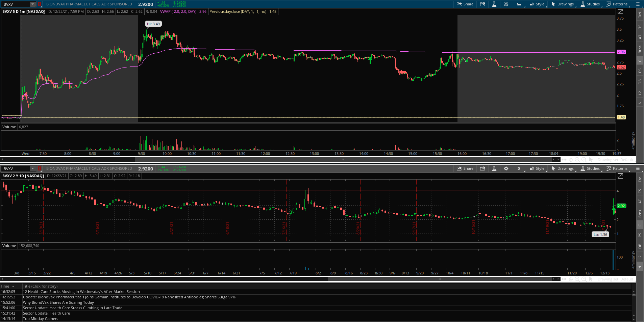Screen dimensions: 644x322
Task: Click the flask Edit Studies icon, top chart
Action: pos(494,4)
